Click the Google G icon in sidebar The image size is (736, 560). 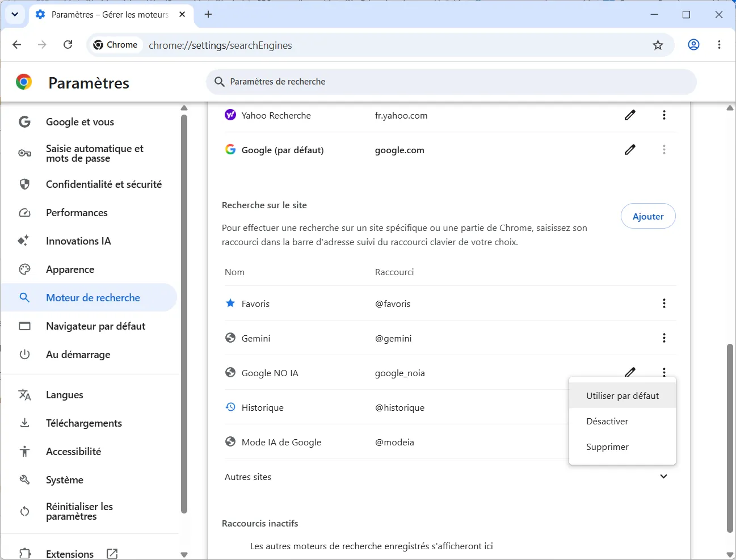(24, 122)
